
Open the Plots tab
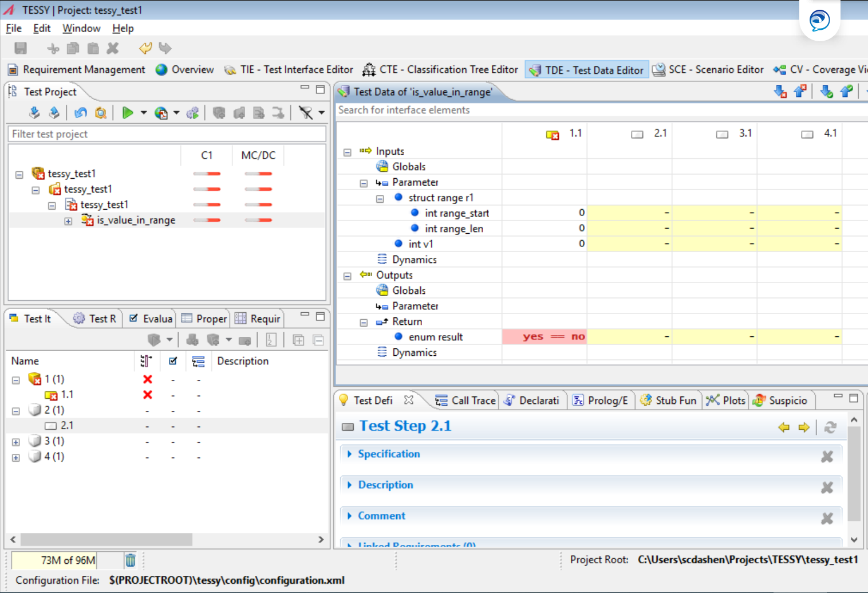click(726, 400)
